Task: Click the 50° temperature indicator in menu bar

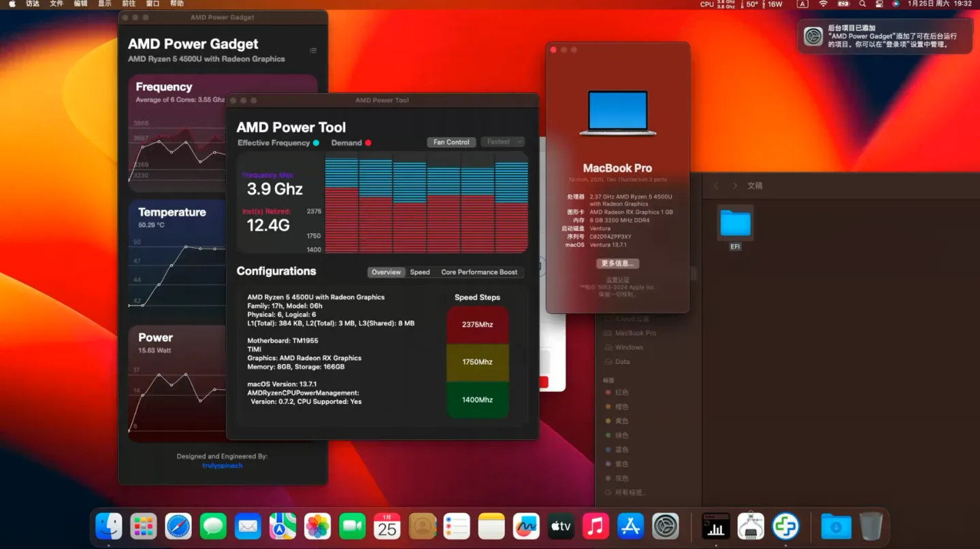Action: point(751,5)
